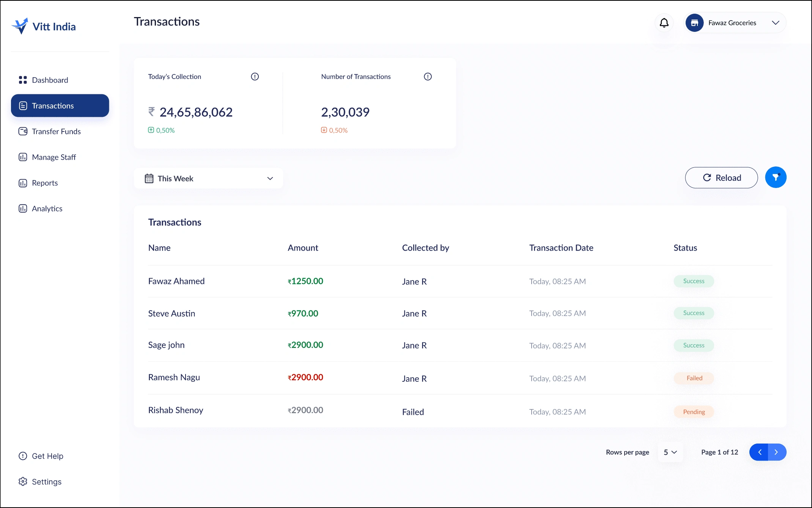The image size is (812, 508).
Task: Click the 24,65,86,062 collection value
Action: pyautogui.click(x=196, y=112)
